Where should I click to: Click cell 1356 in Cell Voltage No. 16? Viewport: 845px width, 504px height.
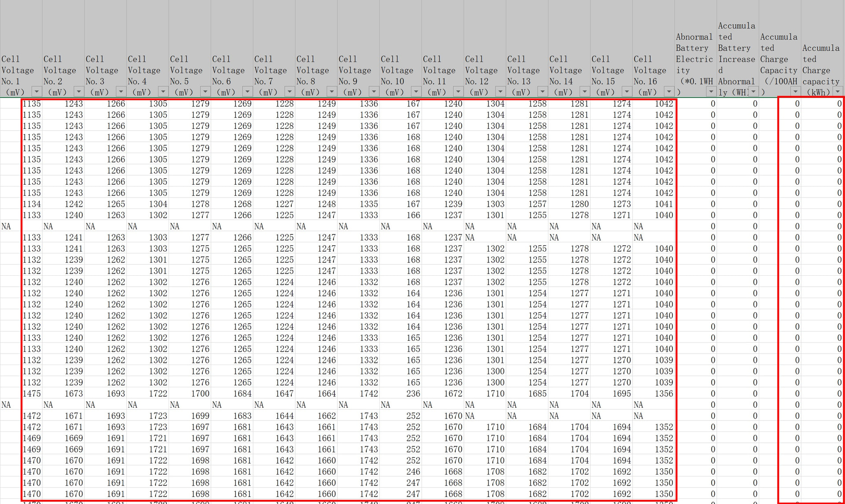click(664, 394)
